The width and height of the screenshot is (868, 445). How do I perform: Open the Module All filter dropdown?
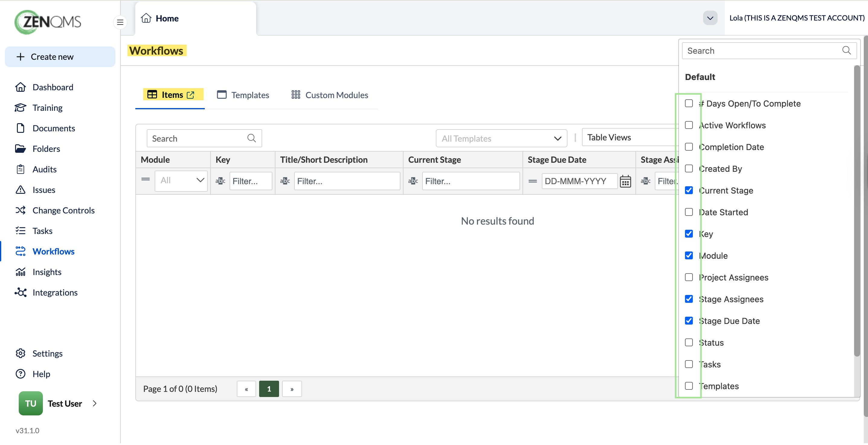coord(181,181)
